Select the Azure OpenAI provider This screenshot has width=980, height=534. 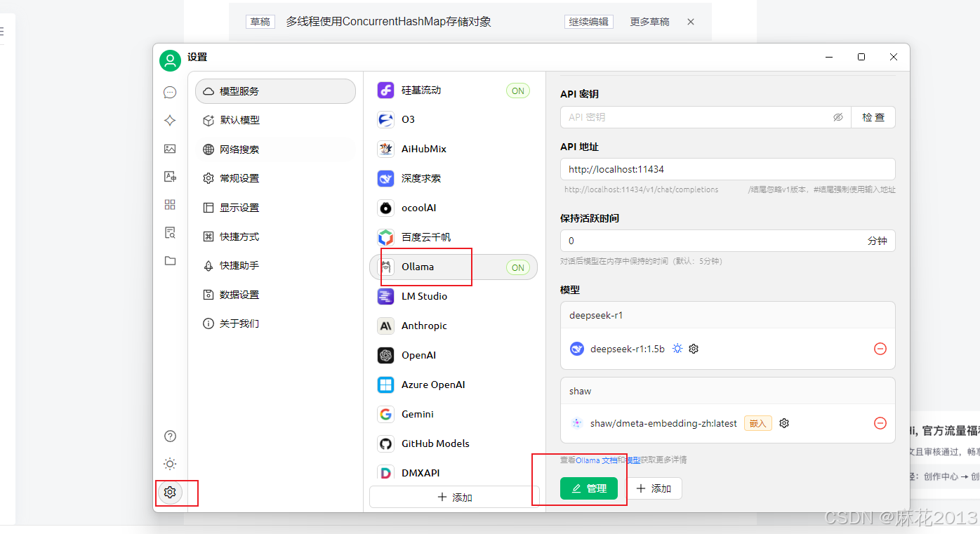pos(453,385)
